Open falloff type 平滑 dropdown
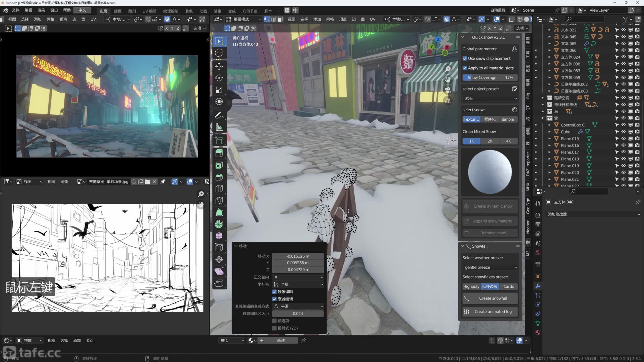 point(298,306)
